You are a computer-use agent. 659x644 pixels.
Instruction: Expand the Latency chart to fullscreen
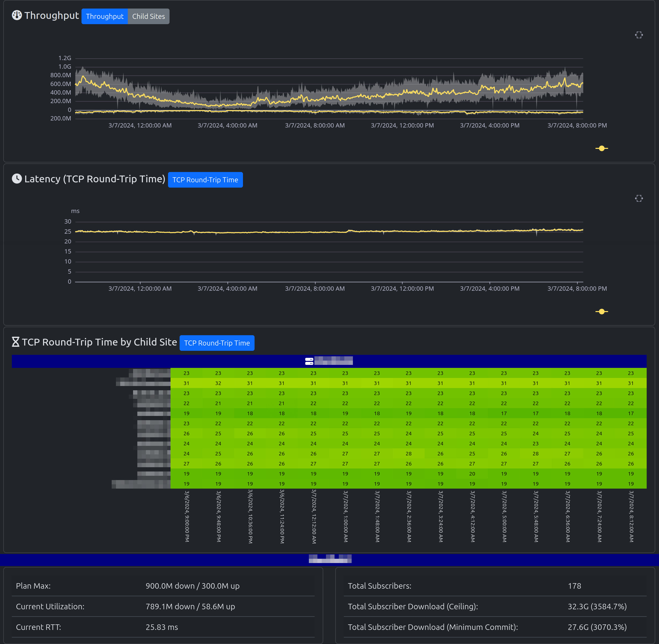[x=639, y=199]
